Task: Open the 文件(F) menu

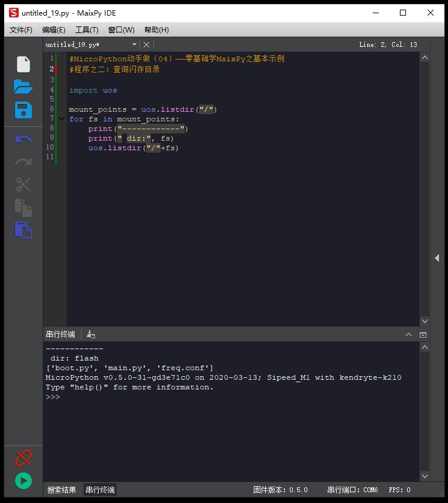Action: (21, 30)
